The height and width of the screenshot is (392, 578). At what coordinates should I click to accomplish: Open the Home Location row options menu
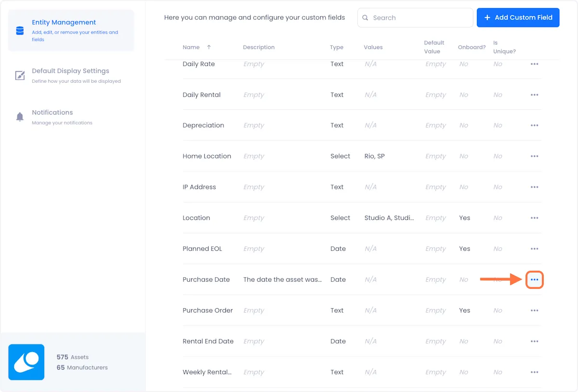[534, 156]
